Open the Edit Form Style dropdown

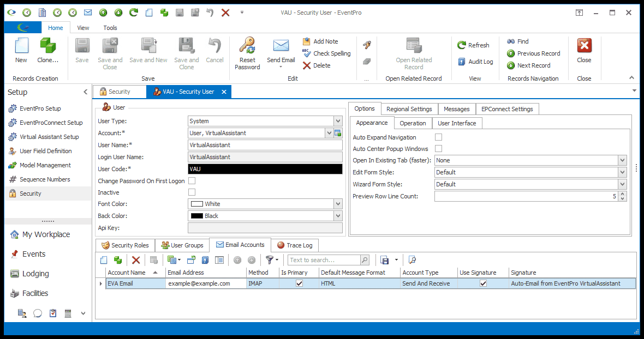pos(623,172)
